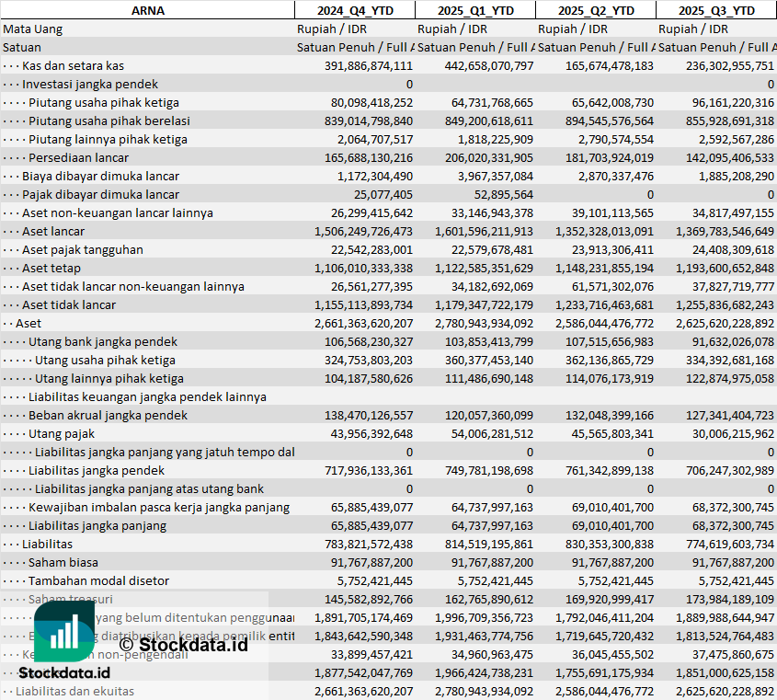
Task: Select the Kas dan setara kas row label
Action: tap(73, 65)
